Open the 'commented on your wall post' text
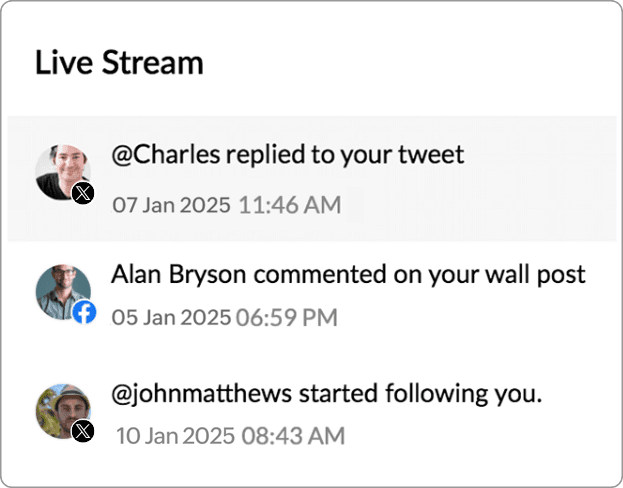Image resolution: width=623 pixels, height=488 pixels. (x=410, y=273)
